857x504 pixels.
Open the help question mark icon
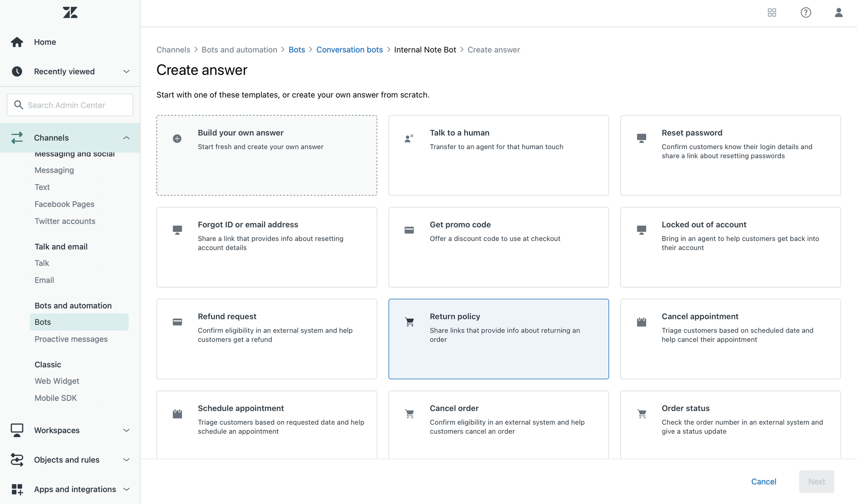pos(806,12)
